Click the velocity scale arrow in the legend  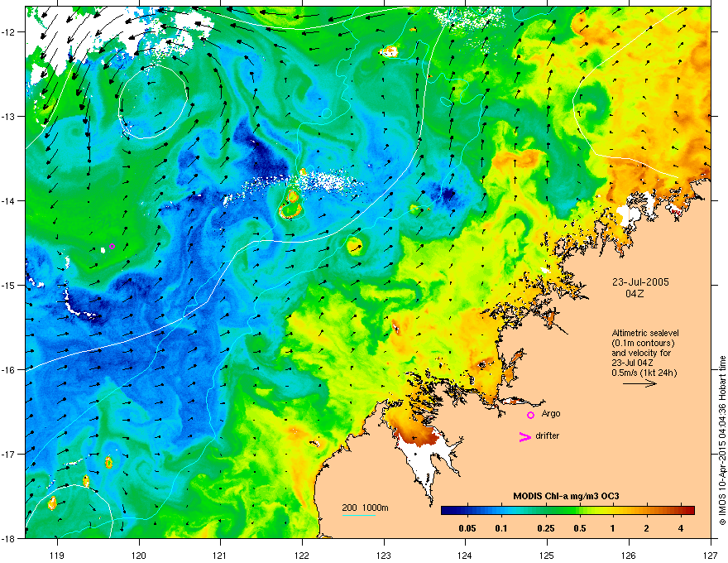pyautogui.click(x=639, y=383)
